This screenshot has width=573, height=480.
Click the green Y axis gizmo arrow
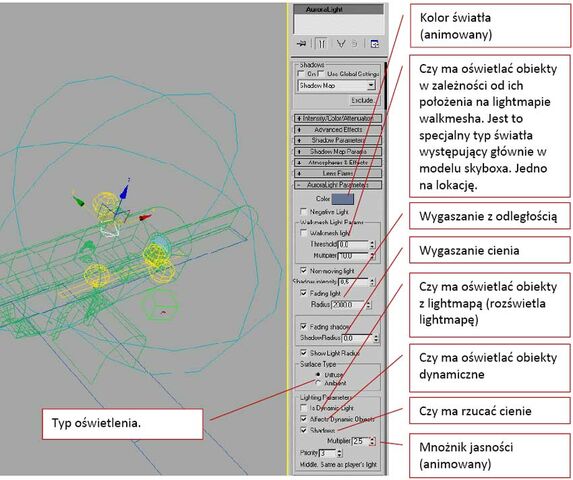[79, 201]
